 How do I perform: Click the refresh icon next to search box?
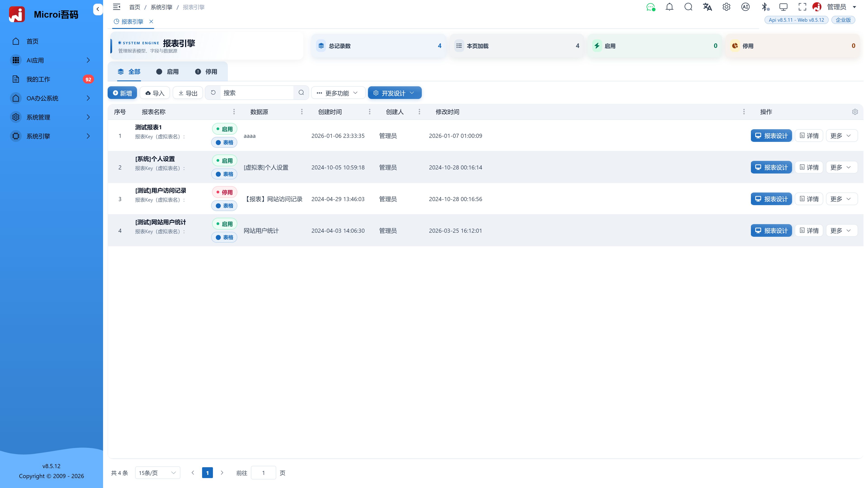click(213, 93)
